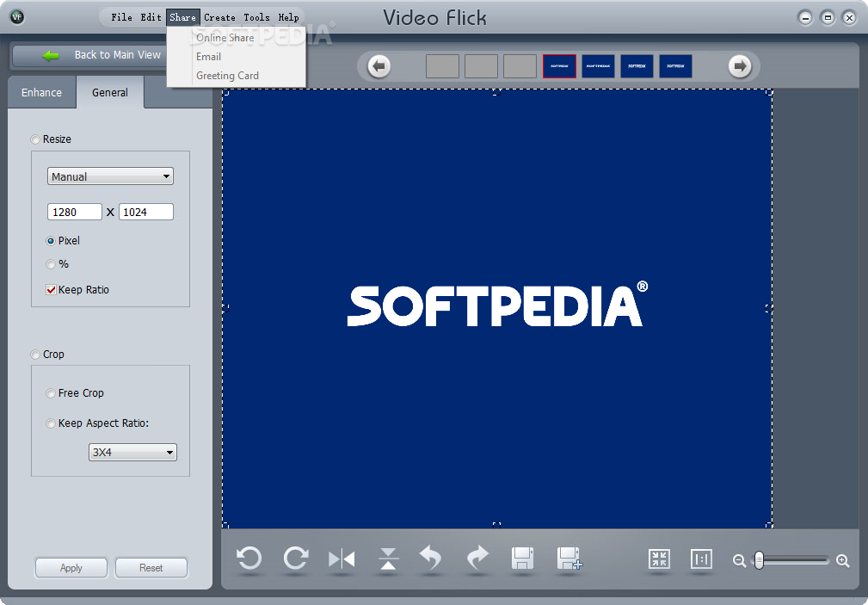Go to next thumbnails with right arrow

740,66
